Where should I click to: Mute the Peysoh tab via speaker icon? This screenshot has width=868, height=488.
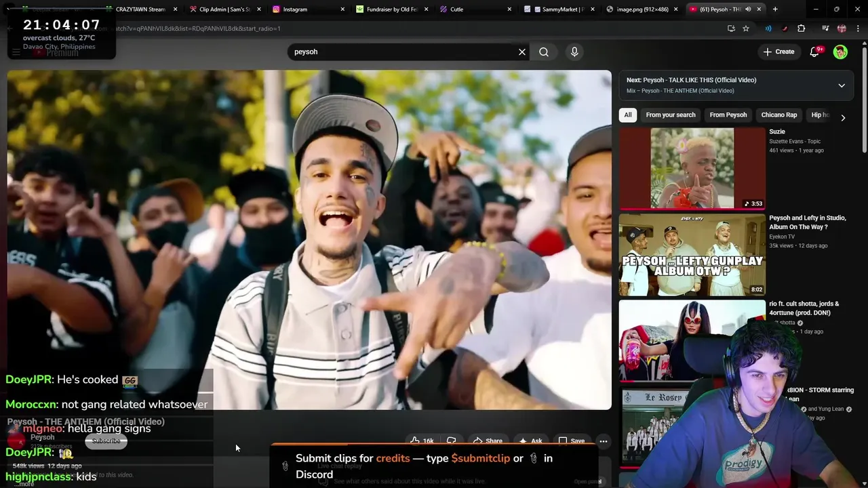748,9
